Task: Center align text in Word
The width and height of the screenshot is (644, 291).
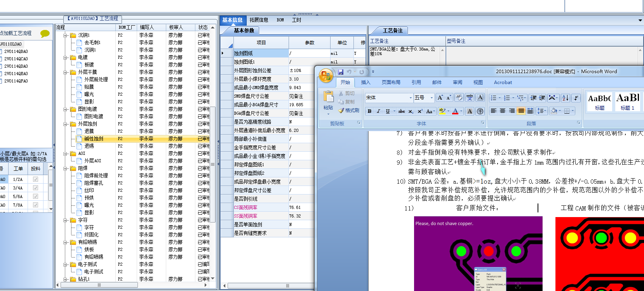Action: (x=503, y=111)
